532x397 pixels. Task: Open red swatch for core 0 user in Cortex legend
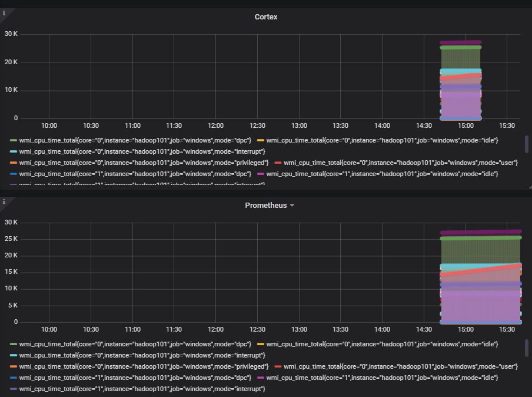click(278, 163)
